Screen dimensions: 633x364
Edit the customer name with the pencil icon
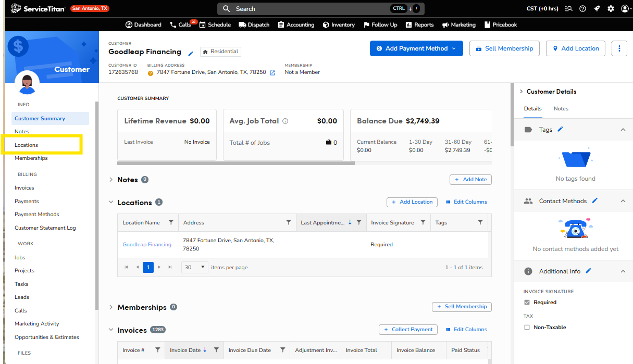pyautogui.click(x=191, y=53)
